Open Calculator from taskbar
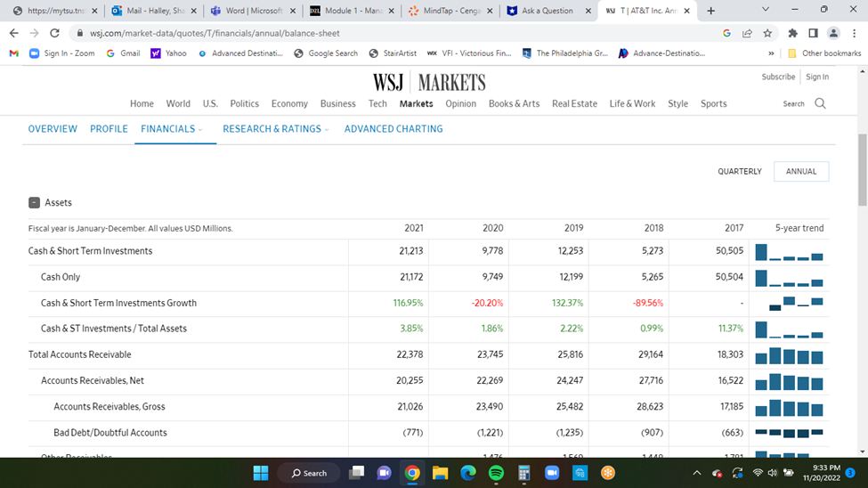This screenshot has width=868, height=488. tap(523, 473)
